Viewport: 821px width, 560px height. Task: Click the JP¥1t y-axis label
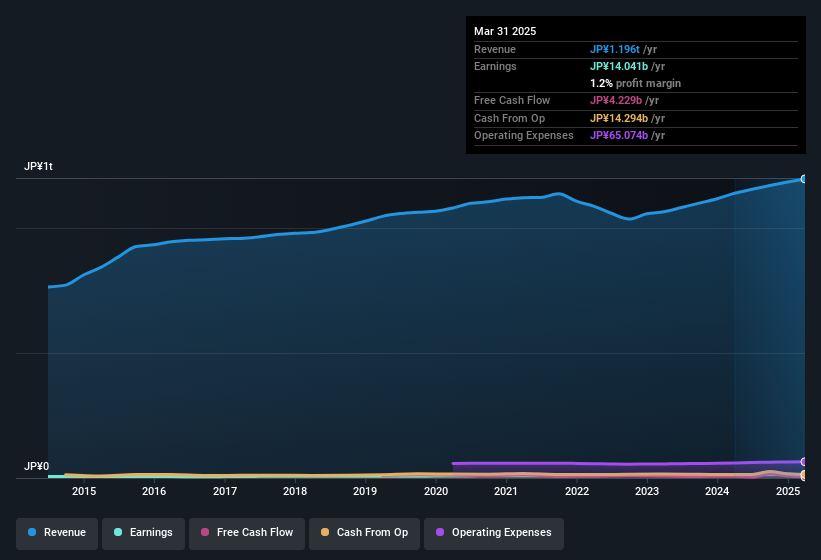pos(38,166)
